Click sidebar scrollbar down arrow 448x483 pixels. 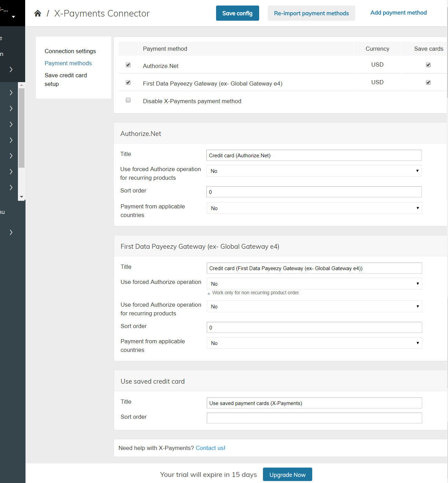[x=21, y=197]
